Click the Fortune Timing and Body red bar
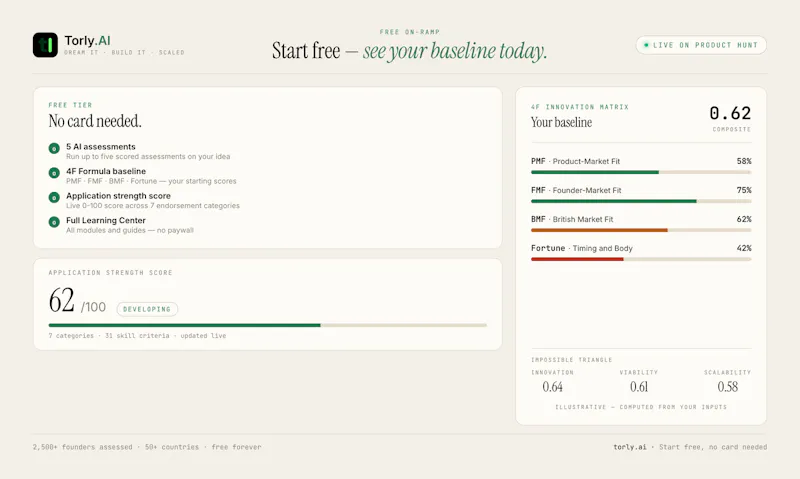Screen dimensions: 800x479 [x=577, y=260]
